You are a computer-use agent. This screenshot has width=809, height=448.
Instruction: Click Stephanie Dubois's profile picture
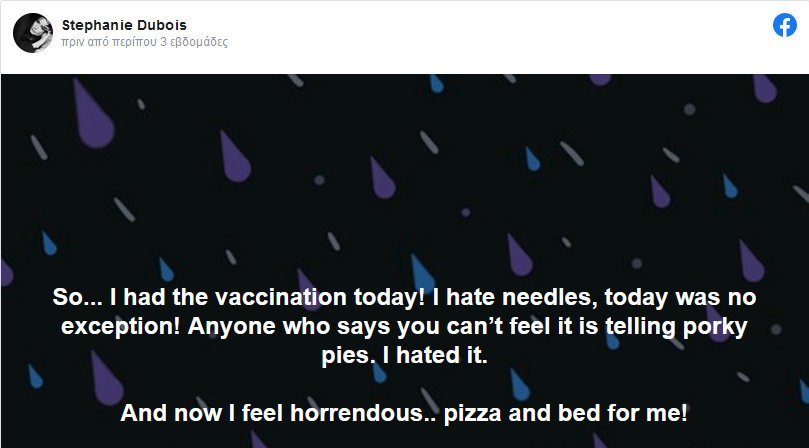point(33,33)
